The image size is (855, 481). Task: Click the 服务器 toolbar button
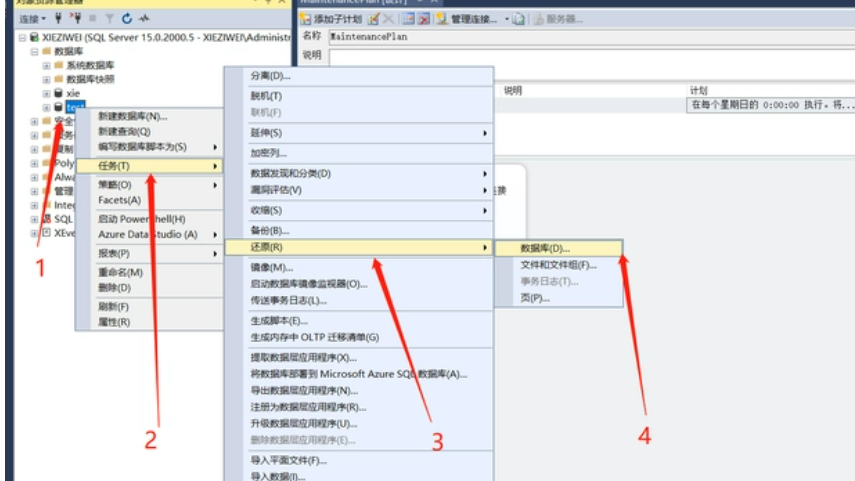[558, 19]
